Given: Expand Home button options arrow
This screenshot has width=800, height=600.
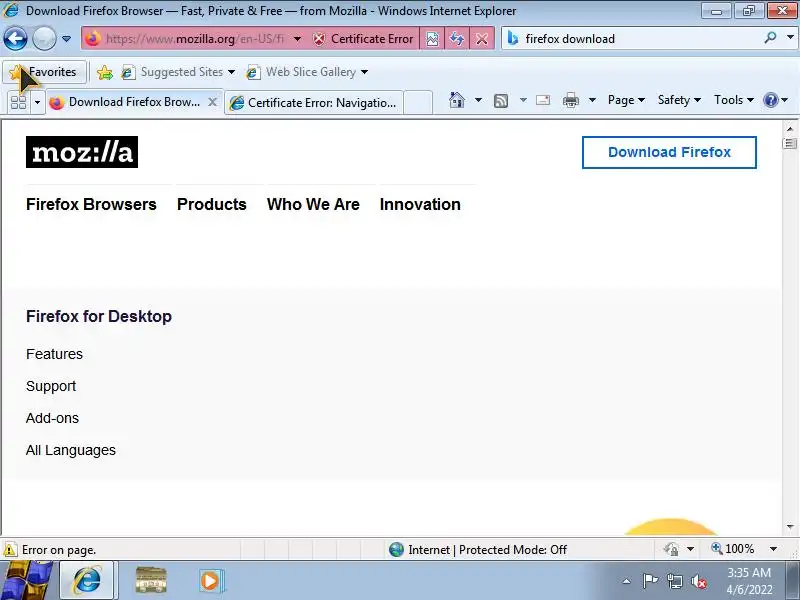Looking at the screenshot, I should tap(478, 100).
